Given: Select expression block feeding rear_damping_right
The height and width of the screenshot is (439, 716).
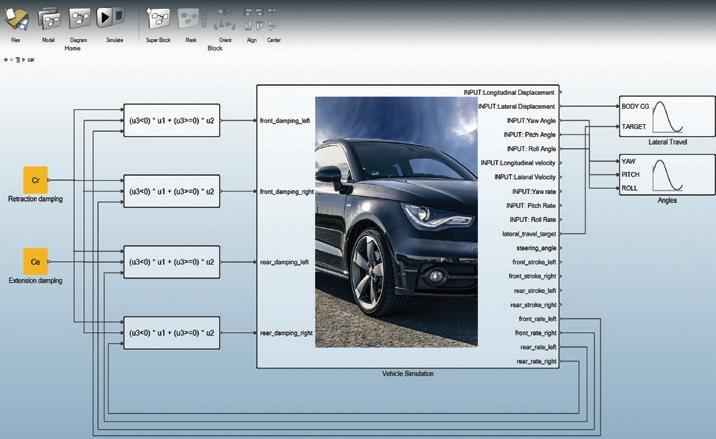Looking at the screenshot, I should coord(172,333).
